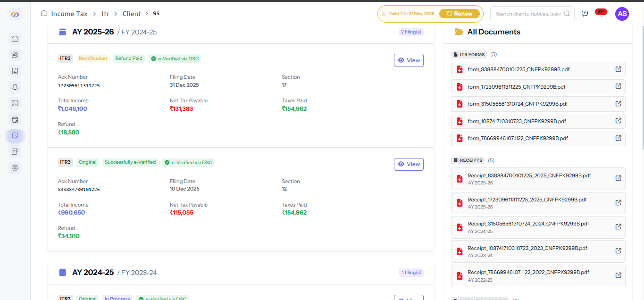Open Receipt_108741710310723_2023_CNFPK9299B.pdf file name
The height and width of the screenshot is (300, 644).
point(527,248)
